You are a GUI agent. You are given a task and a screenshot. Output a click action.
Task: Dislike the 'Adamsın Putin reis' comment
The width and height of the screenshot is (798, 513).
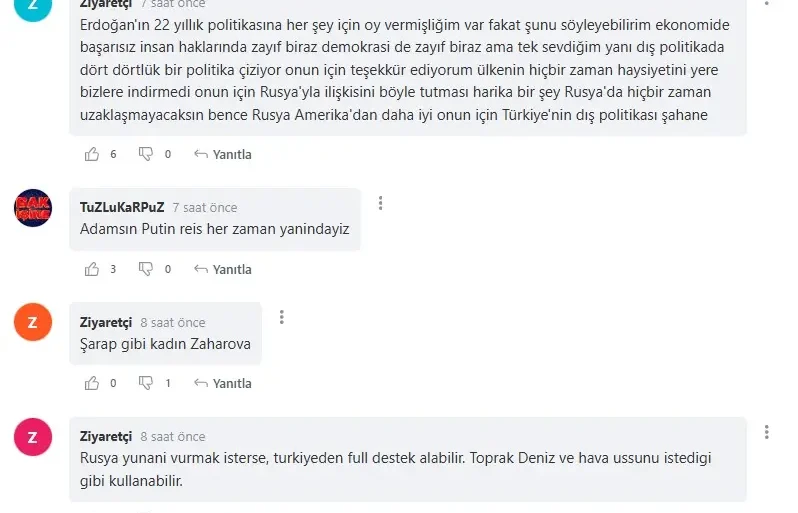[x=146, y=269]
